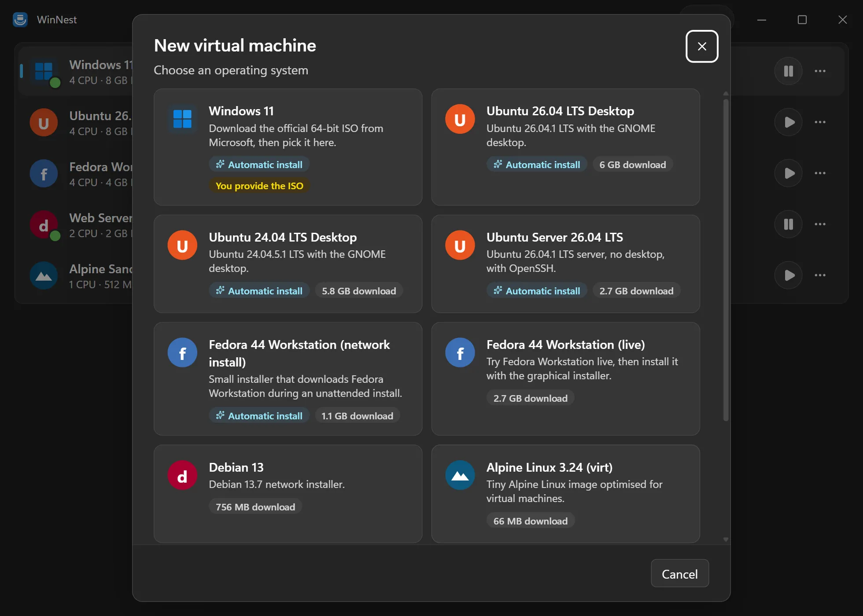Click the '6 GB download' badge

point(633,165)
